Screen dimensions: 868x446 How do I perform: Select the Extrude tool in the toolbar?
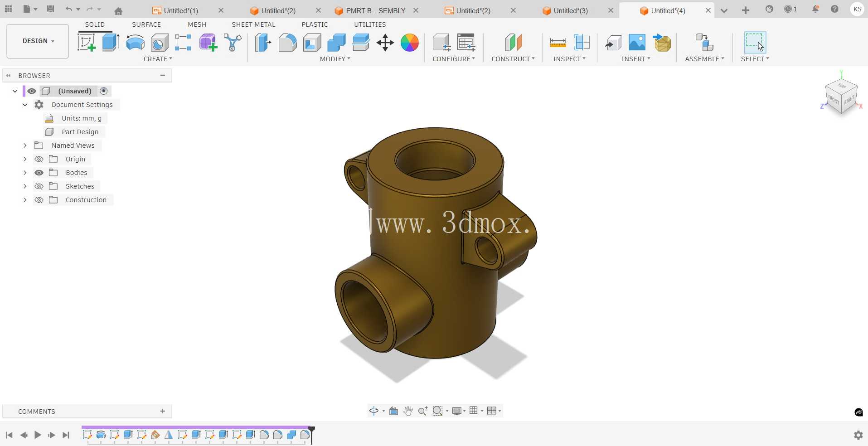(111, 43)
